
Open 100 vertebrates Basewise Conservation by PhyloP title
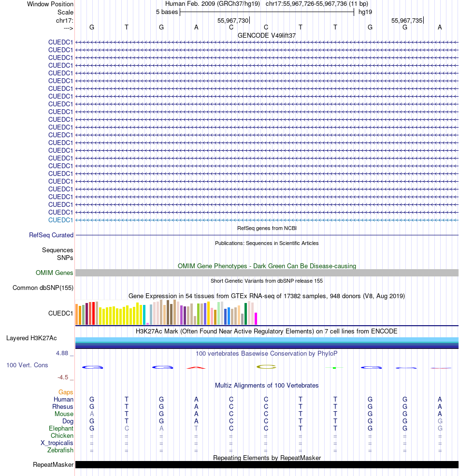(267, 353)
